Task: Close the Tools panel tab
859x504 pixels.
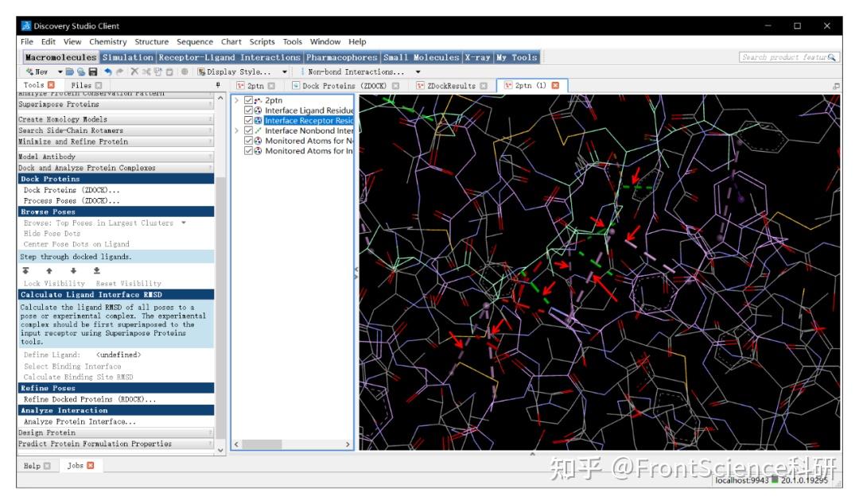Action: (x=51, y=85)
